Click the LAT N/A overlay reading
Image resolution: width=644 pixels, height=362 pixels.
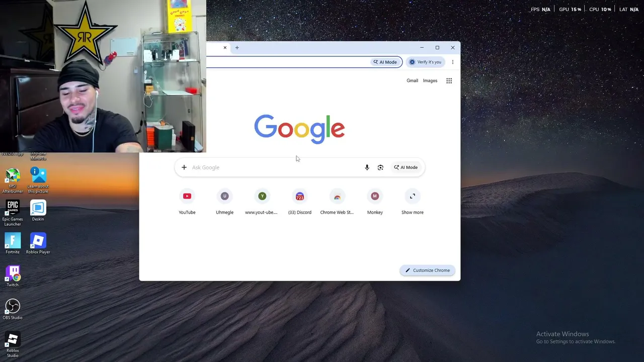pos(629,10)
